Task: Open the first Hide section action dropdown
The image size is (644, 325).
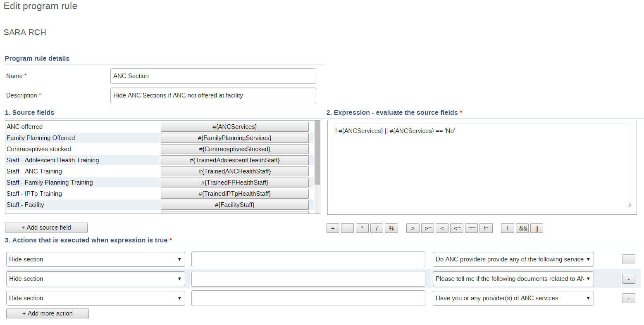Action: pos(95,259)
